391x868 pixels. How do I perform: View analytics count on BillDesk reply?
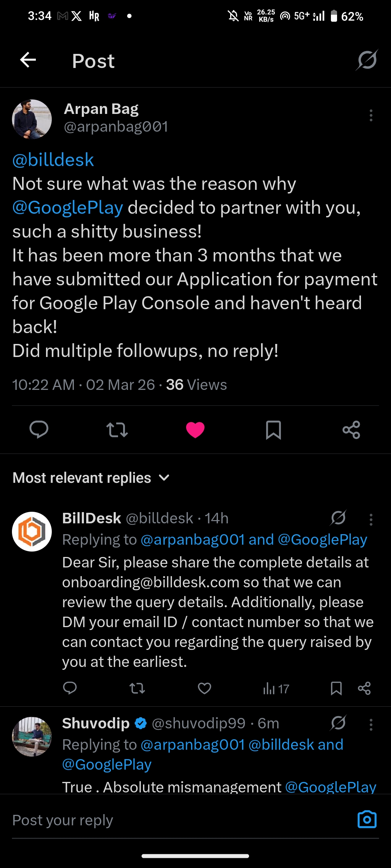(276, 689)
